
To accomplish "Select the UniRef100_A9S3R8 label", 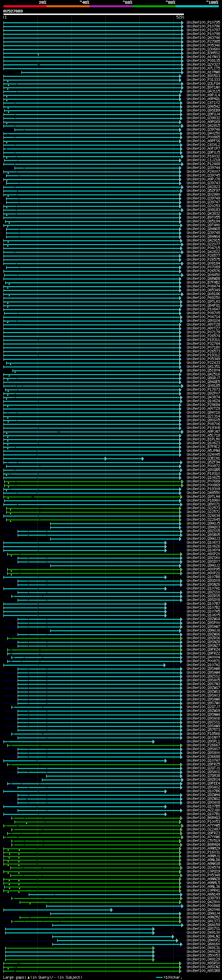I will click(x=203, y=971).
